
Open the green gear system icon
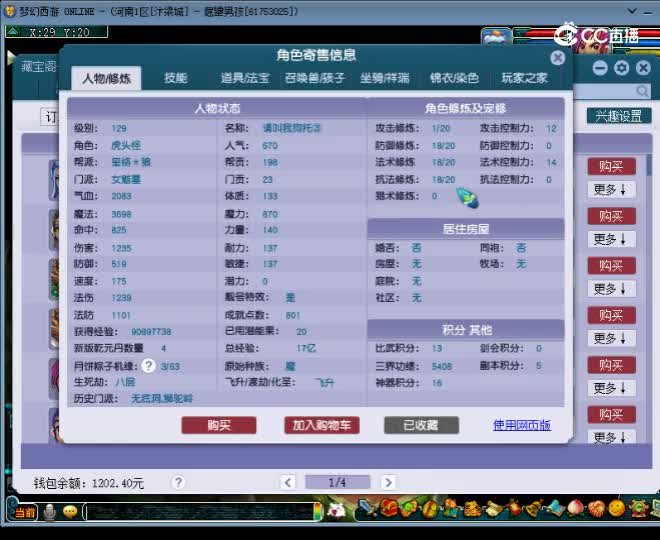tap(638, 508)
